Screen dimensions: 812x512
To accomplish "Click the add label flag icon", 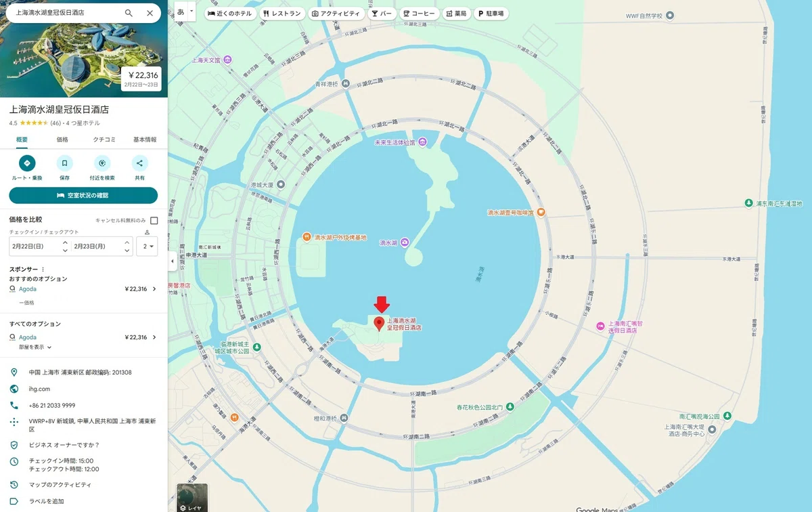I will [x=14, y=501].
